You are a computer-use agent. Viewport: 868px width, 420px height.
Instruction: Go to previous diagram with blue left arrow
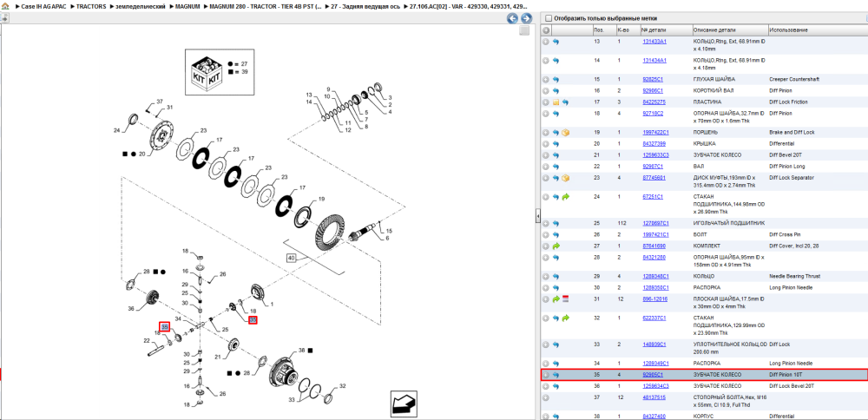pyautogui.click(x=513, y=19)
